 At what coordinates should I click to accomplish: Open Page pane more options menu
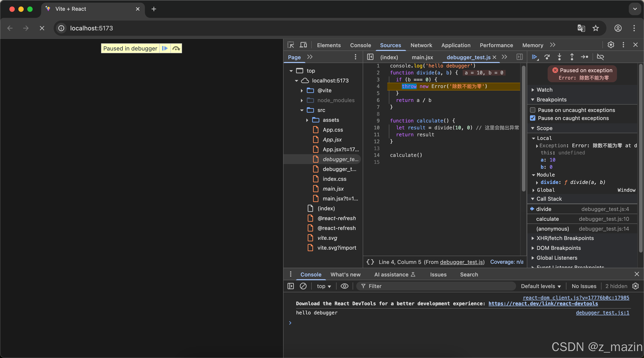coord(355,57)
